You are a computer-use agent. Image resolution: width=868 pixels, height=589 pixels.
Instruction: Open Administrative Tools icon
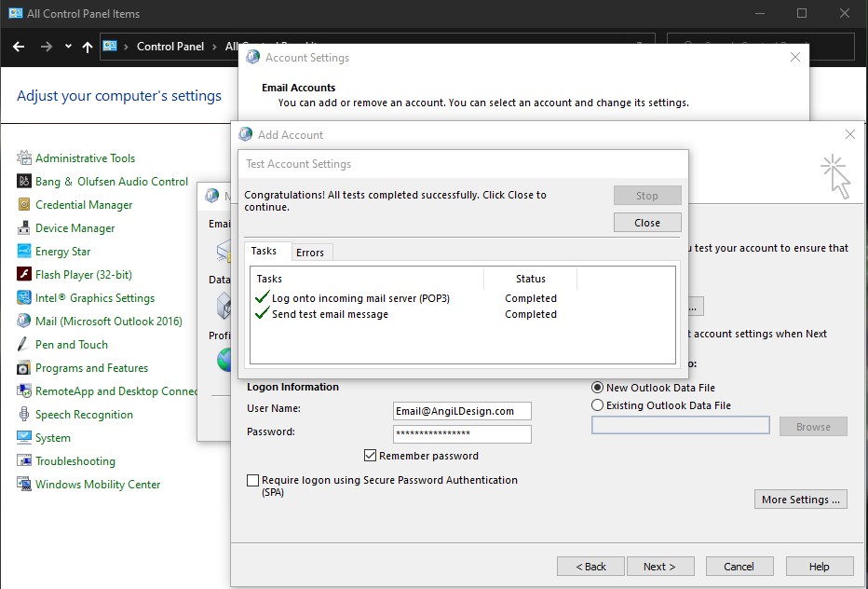coord(24,158)
